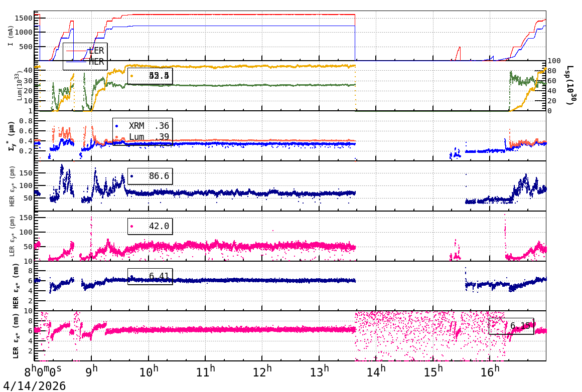This screenshot has width=582, height=392.
Task: Click the 15h time axis tick label
Action: point(433,371)
